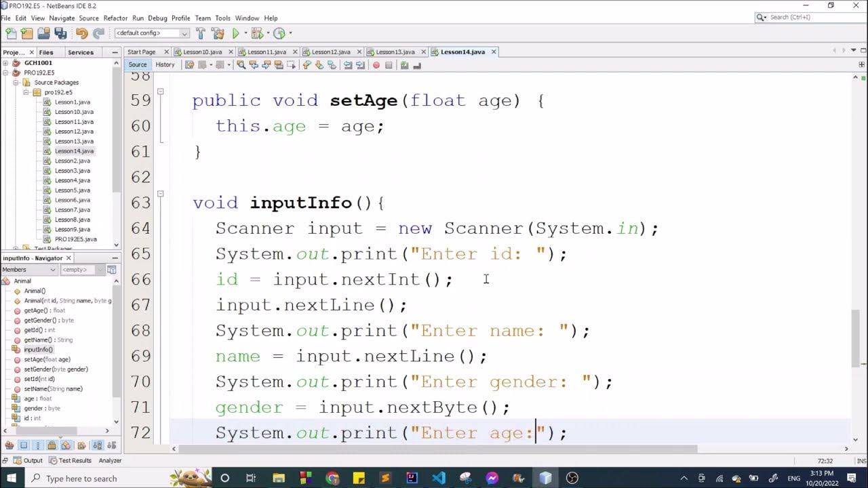This screenshot has width=868, height=488.
Task: Toggle Fully Qualified Names in Navigator
Action: coord(82,445)
